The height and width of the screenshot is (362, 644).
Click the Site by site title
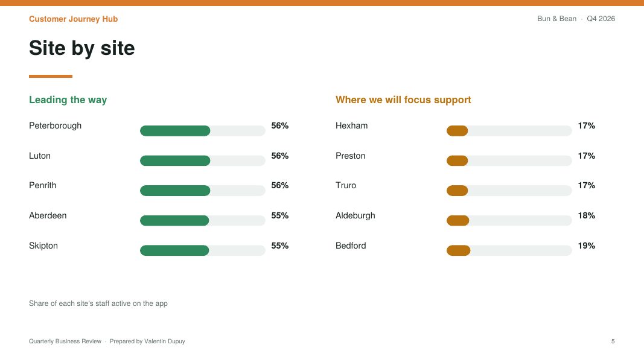pyautogui.click(x=81, y=48)
